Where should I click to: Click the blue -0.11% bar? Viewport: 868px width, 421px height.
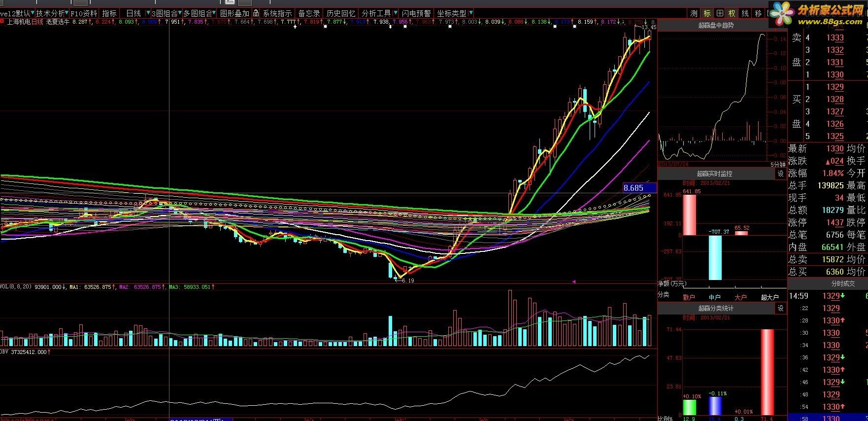click(x=715, y=406)
